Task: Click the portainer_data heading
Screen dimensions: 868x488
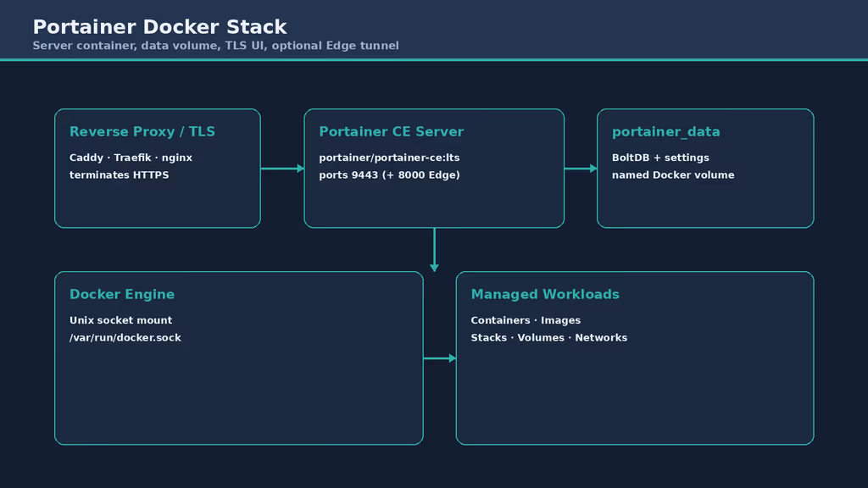Action: coord(665,131)
